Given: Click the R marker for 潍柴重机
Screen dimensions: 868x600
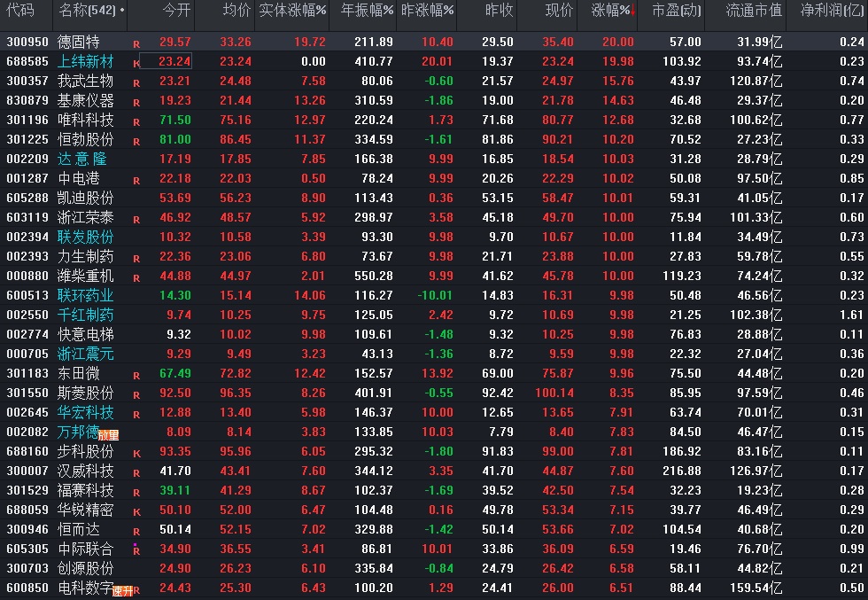Looking at the screenshot, I should (136, 278).
